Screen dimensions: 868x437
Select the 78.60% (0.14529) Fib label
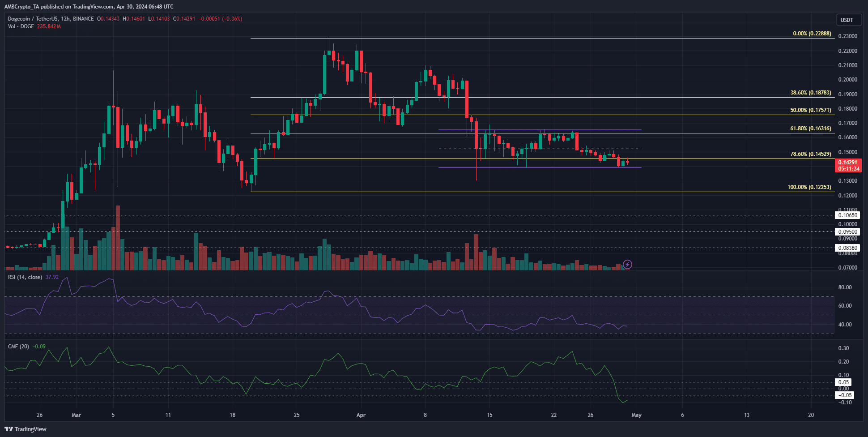click(811, 154)
